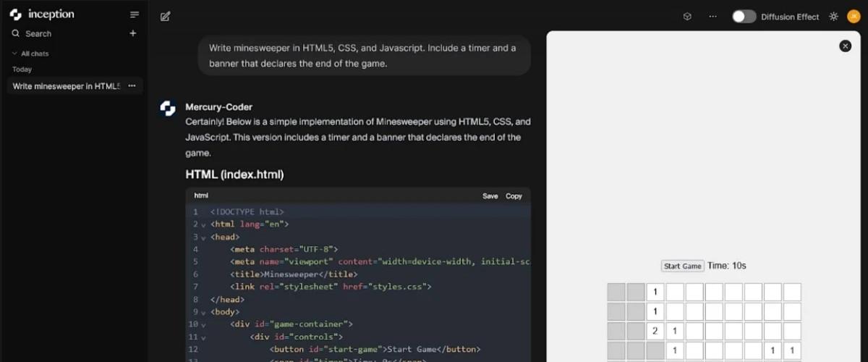This screenshot has width=868, height=362.
Task: Collapse the html tag fold arrow on line 2
Action: click(x=203, y=225)
